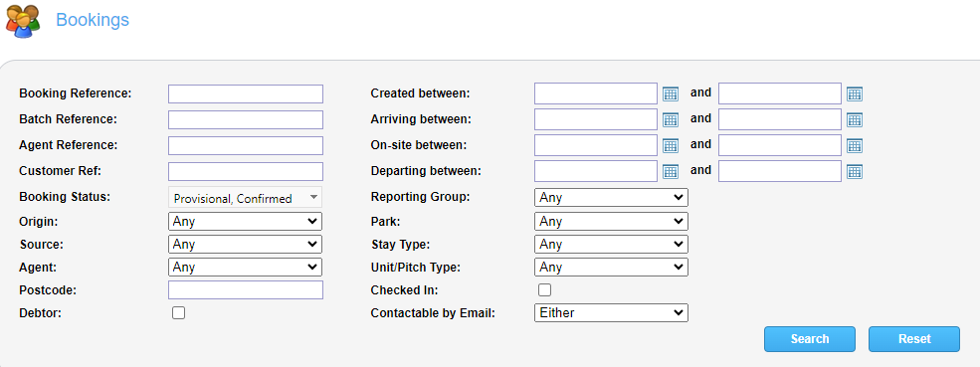Screen dimensions: 980x367
Task: Open calendar for Created between start date
Action: [670, 93]
